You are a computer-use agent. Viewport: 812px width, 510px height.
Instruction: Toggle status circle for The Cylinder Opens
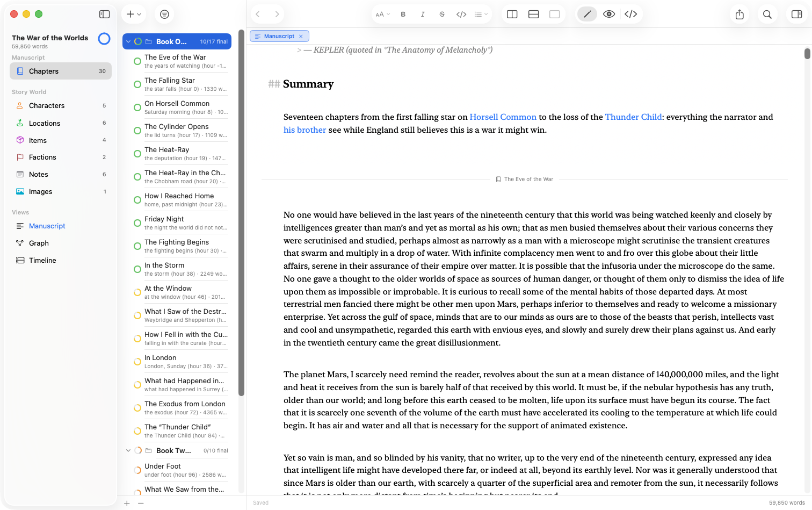click(137, 131)
